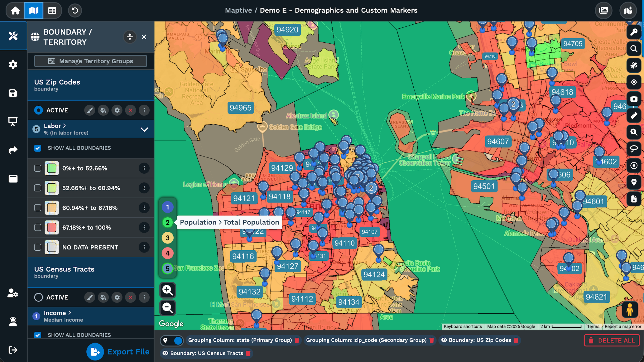Click the home icon in top bar

point(15,10)
